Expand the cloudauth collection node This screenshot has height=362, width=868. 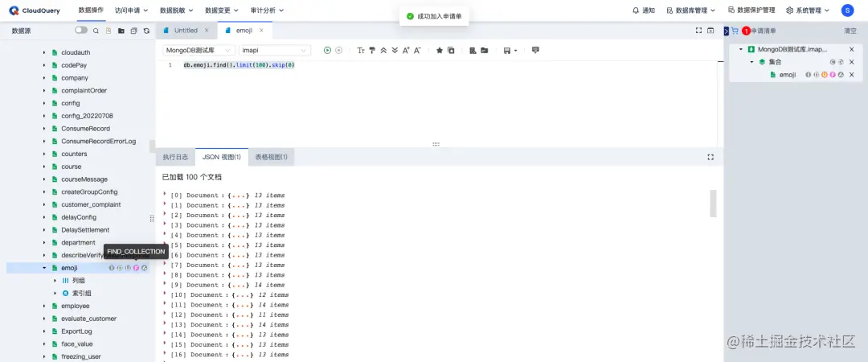pos(44,52)
